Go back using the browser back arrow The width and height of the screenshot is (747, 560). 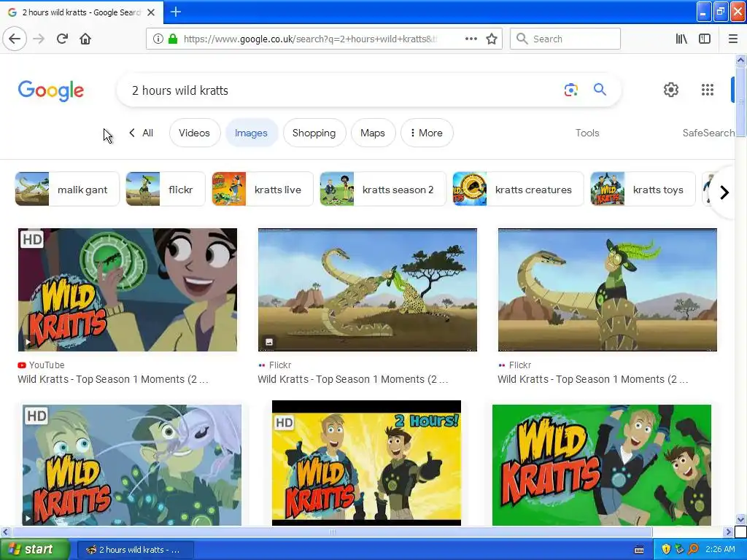pos(15,39)
